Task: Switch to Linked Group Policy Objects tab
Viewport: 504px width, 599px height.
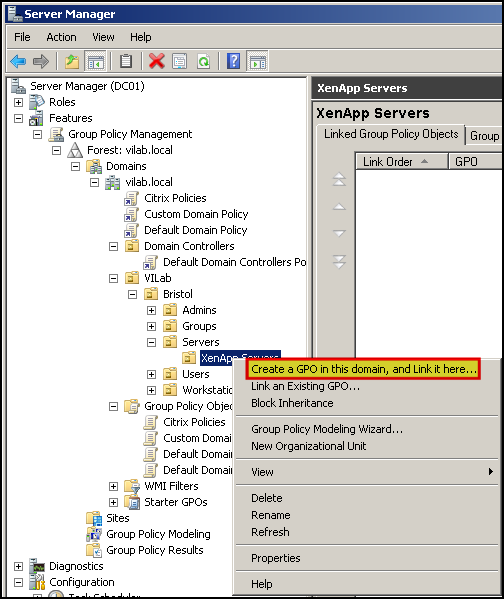Action: point(391,134)
